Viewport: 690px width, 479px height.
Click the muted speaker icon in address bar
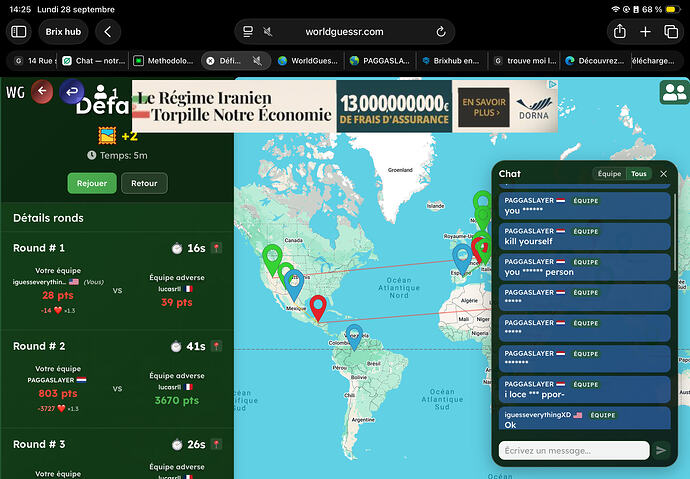point(268,32)
